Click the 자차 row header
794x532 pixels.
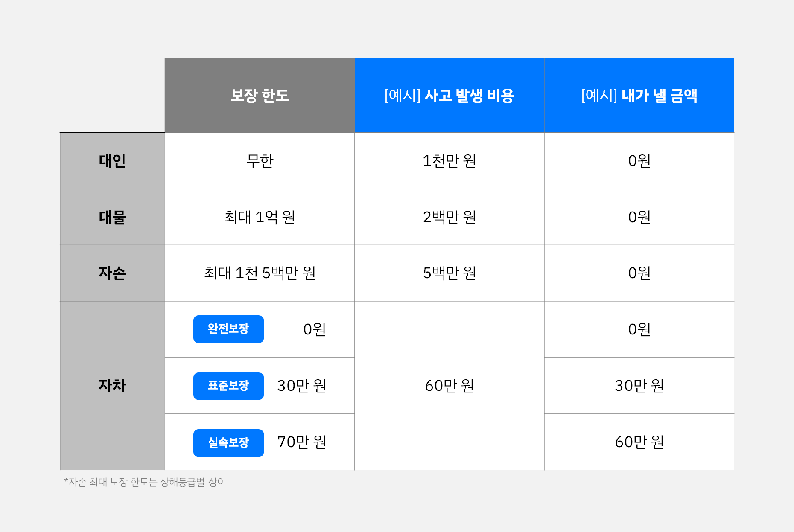pos(112,386)
